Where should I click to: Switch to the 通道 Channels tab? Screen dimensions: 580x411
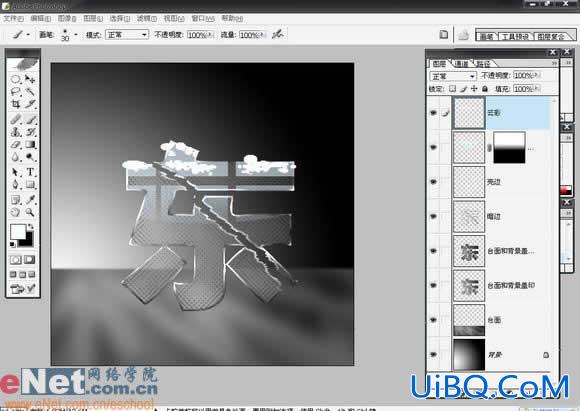click(461, 64)
